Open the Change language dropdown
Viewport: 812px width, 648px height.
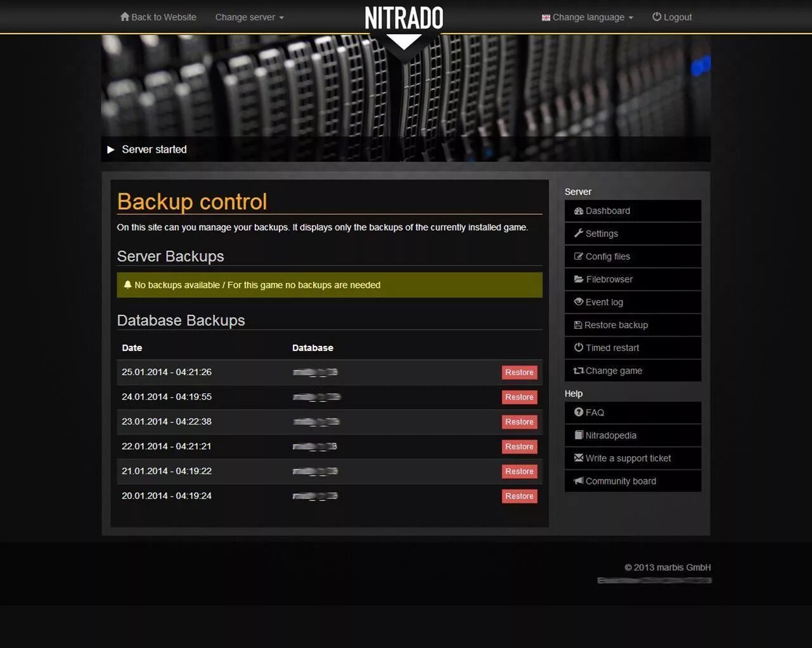(587, 17)
